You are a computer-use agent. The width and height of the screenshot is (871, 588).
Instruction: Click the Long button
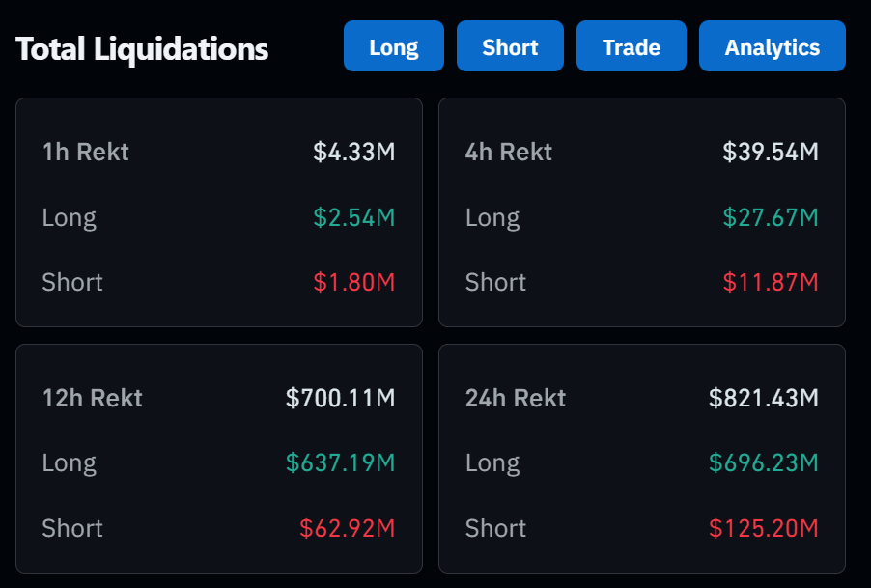click(394, 46)
